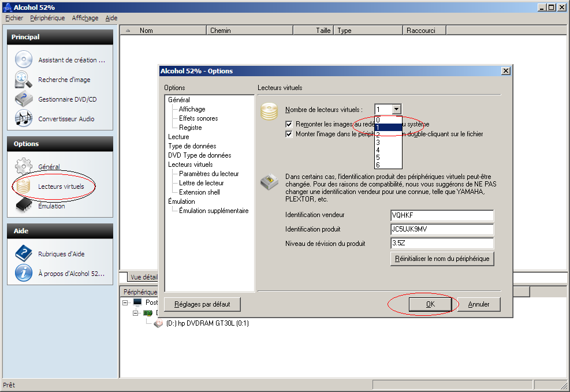Open the Aide menu

(111, 18)
